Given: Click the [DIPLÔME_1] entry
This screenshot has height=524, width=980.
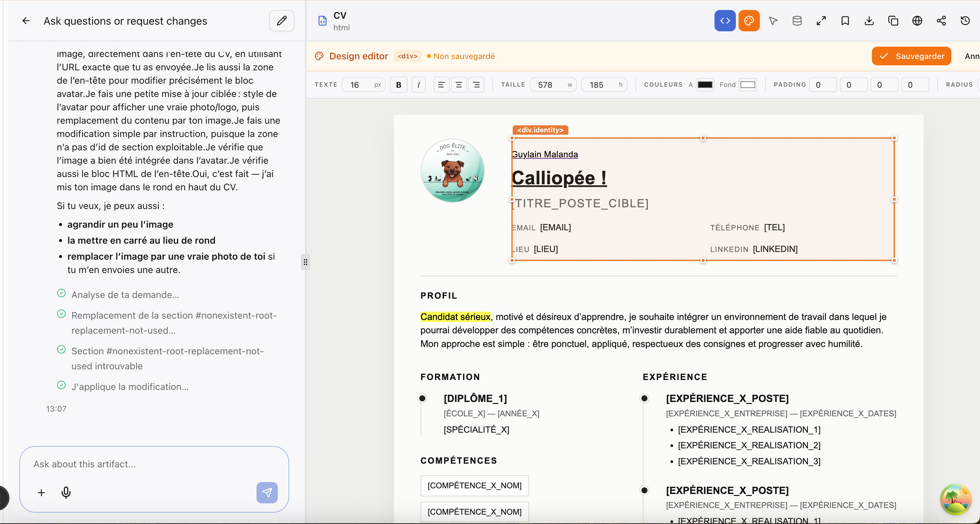Looking at the screenshot, I should (475, 398).
